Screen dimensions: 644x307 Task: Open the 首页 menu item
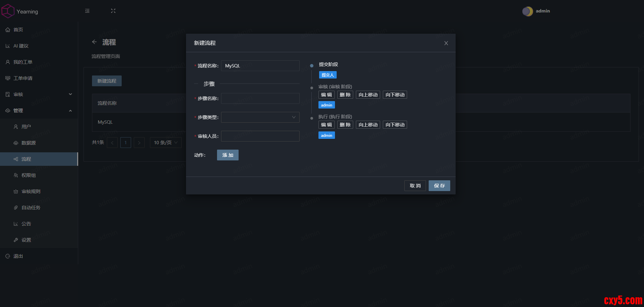(39, 30)
